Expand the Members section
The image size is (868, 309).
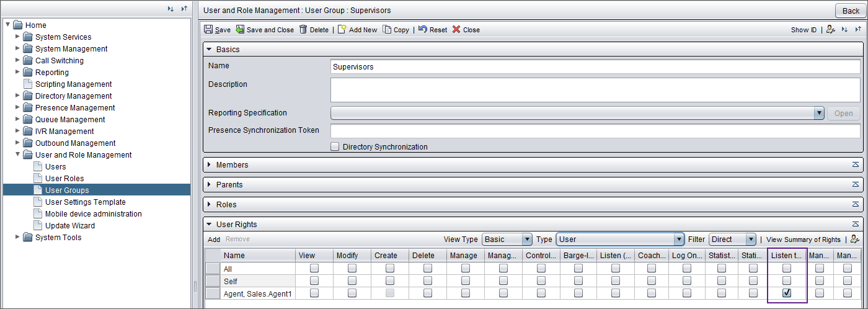point(209,165)
